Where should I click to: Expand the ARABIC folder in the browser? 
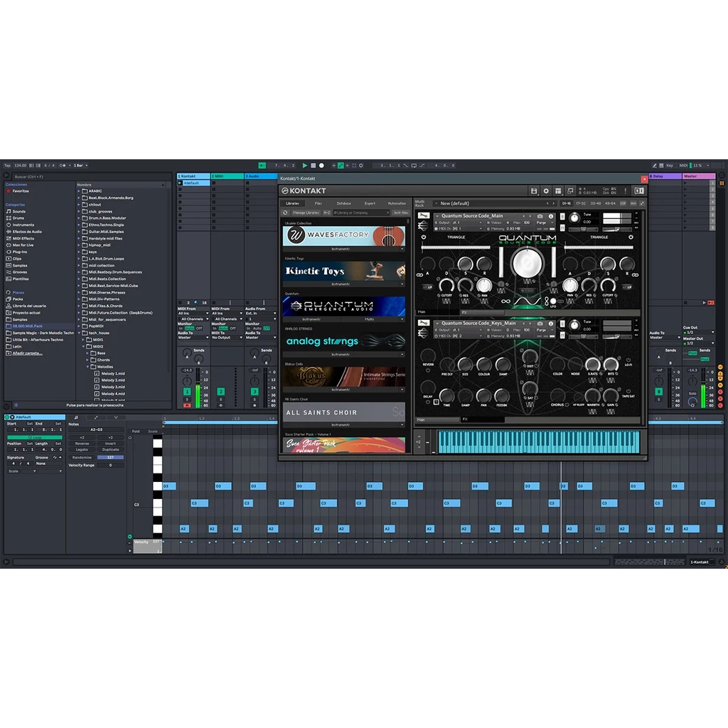pyautogui.click(x=78, y=191)
